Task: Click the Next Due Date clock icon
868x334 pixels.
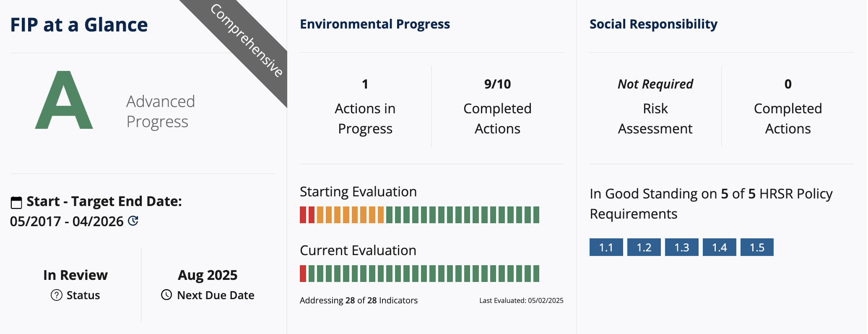Action: (166, 295)
